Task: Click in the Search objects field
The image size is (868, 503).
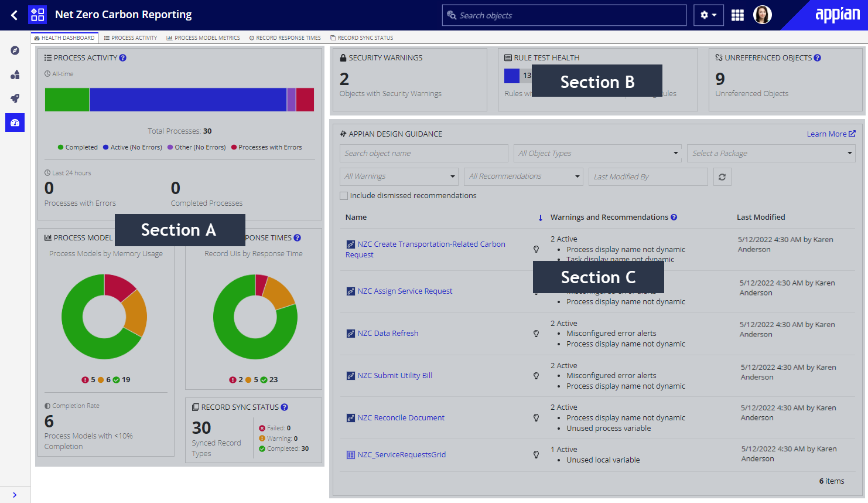Action: click(x=564, y=15)
